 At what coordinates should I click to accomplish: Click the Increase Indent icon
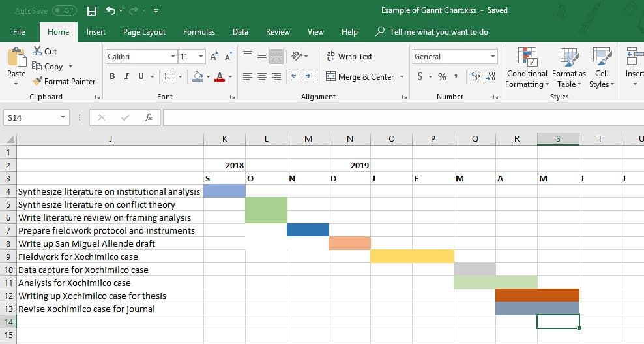(x=311, y=76)
